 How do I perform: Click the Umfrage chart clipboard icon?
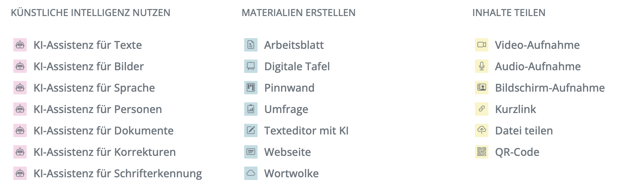click(251, 109)
